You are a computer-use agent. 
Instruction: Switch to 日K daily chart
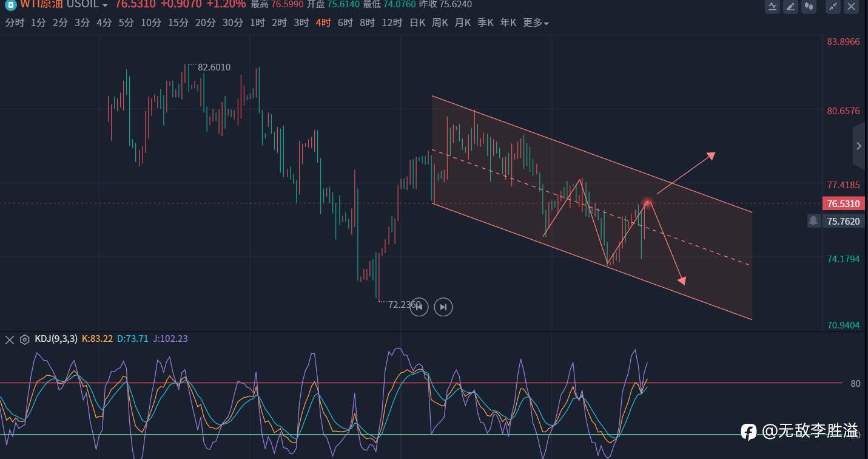(417, 23)
